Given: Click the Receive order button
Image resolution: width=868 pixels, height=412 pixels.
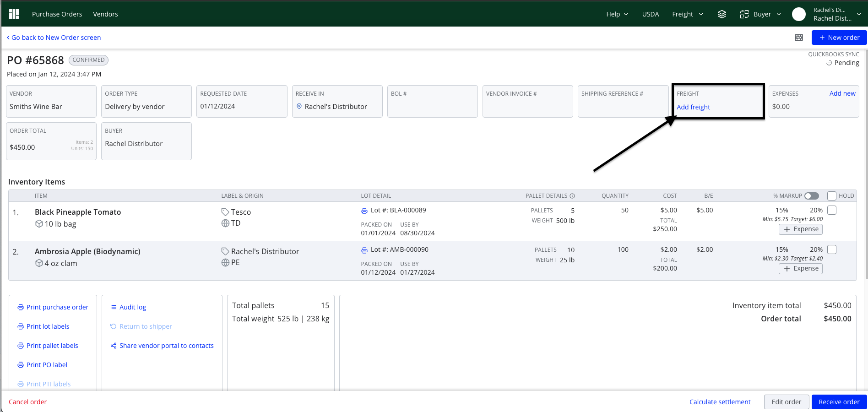Looking at the screenshot, I should point(839,402).
